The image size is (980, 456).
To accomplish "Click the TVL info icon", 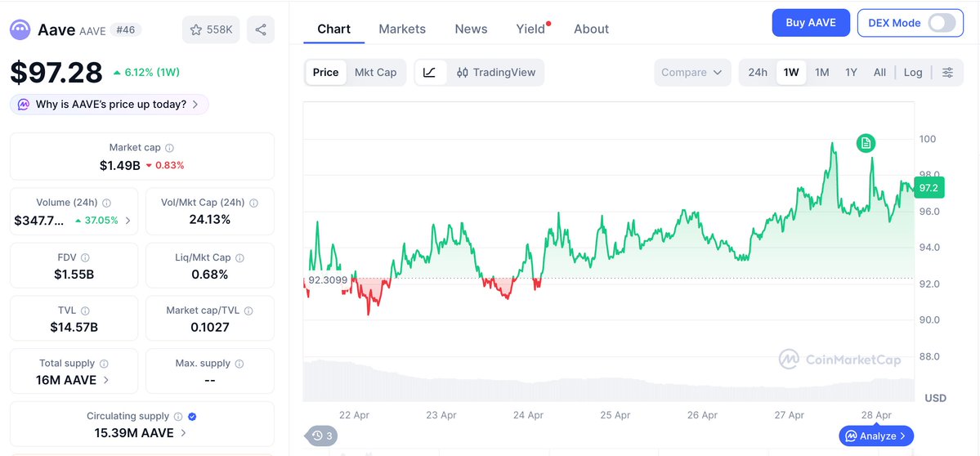I will point(86,311).
